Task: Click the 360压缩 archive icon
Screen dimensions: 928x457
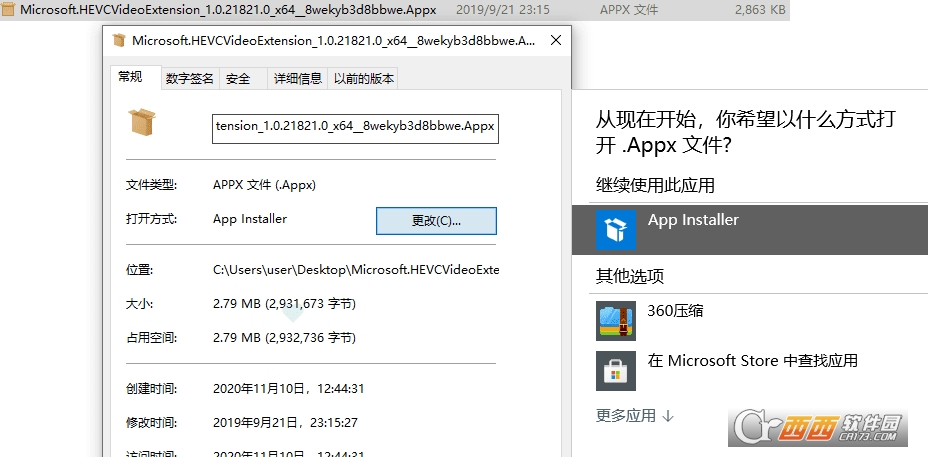Action: coord(616,321)
